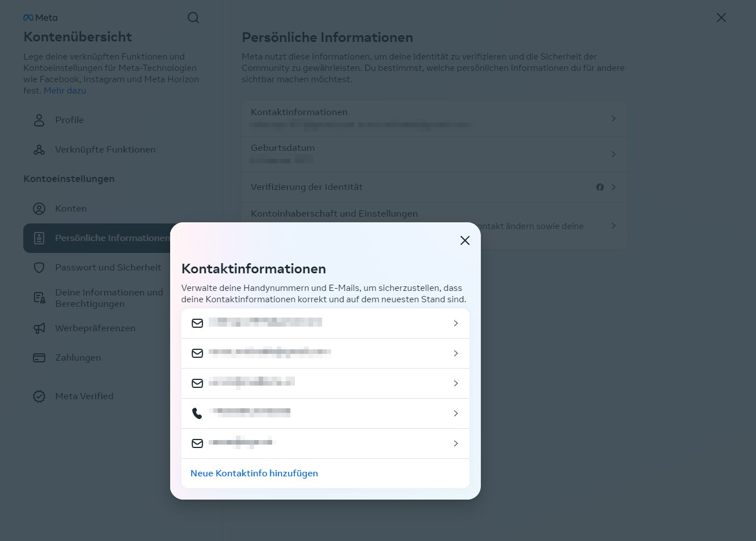The width and height of the screenshot is (756, 541).
Task: Click the megaphone icon for Werbepräferenzen
Action: point(39,328)
